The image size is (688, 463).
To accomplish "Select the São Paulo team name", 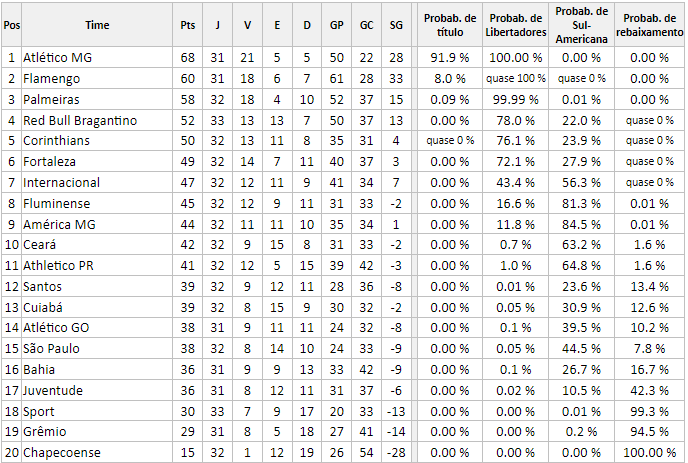I will pyautogui.click(x=51, y=349).
